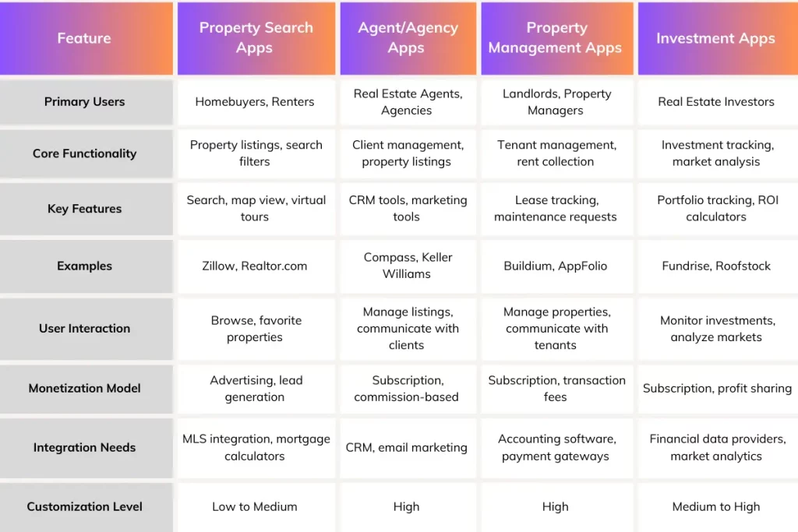
Task: Click the Primary Users row label
Action: pos(84,102)
